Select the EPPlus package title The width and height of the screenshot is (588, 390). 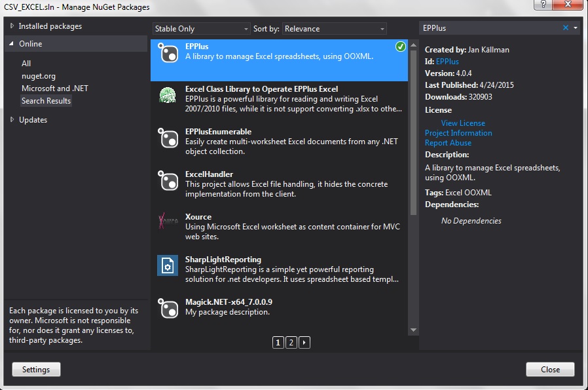click(x=197, y=47)
